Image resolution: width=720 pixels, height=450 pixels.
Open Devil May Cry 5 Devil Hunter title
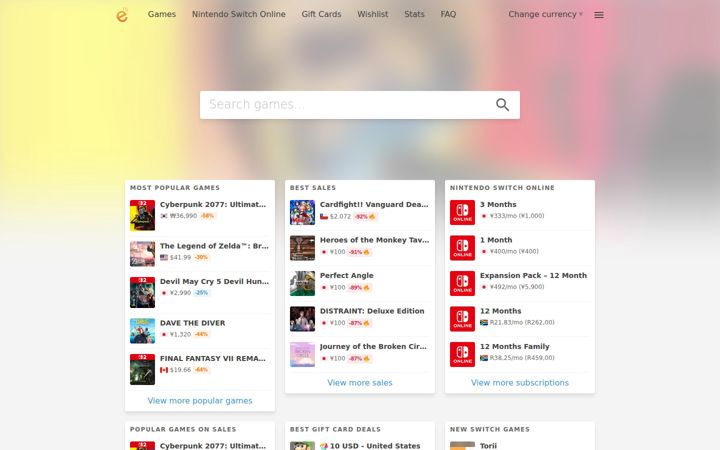[x=214, y=281]
